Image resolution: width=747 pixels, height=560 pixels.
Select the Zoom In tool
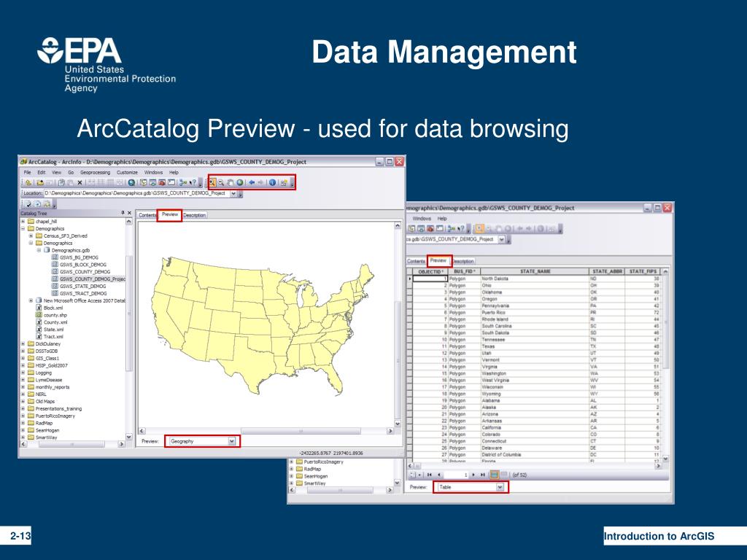[x=212, y=182]
